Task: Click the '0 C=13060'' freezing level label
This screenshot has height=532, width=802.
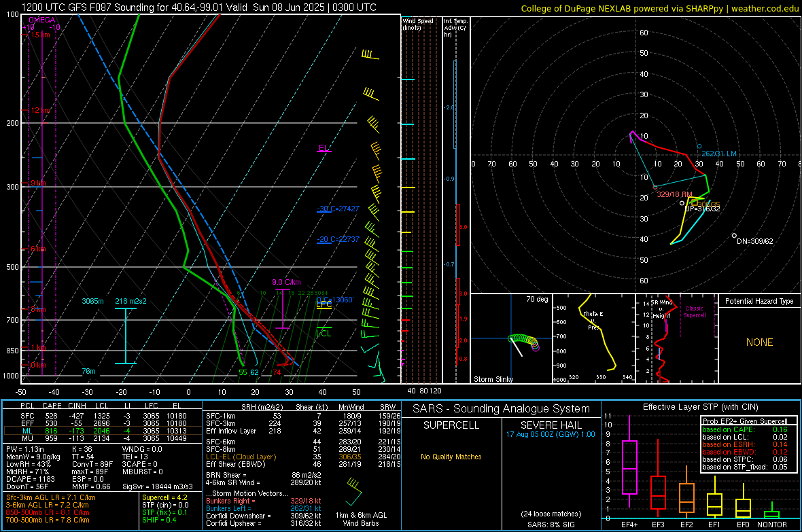Action: [x=335, y=299]
